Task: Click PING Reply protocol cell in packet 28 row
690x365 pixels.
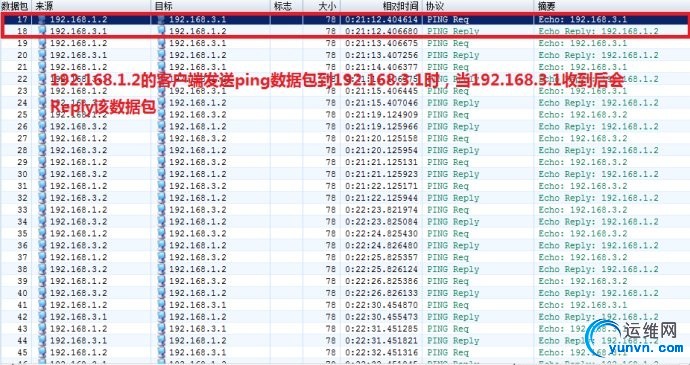Action: 453,150
